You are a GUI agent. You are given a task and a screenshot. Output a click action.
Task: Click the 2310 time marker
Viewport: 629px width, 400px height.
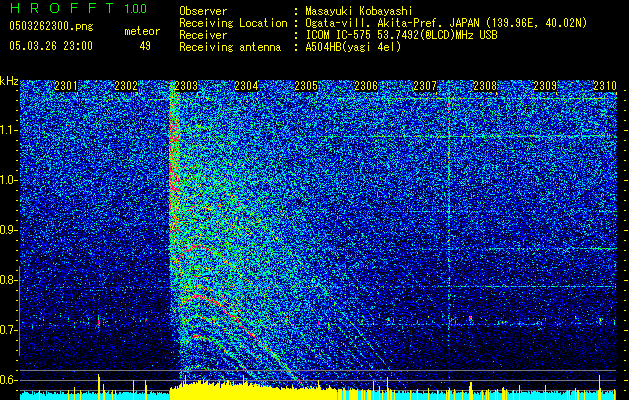tap(605, 86)
